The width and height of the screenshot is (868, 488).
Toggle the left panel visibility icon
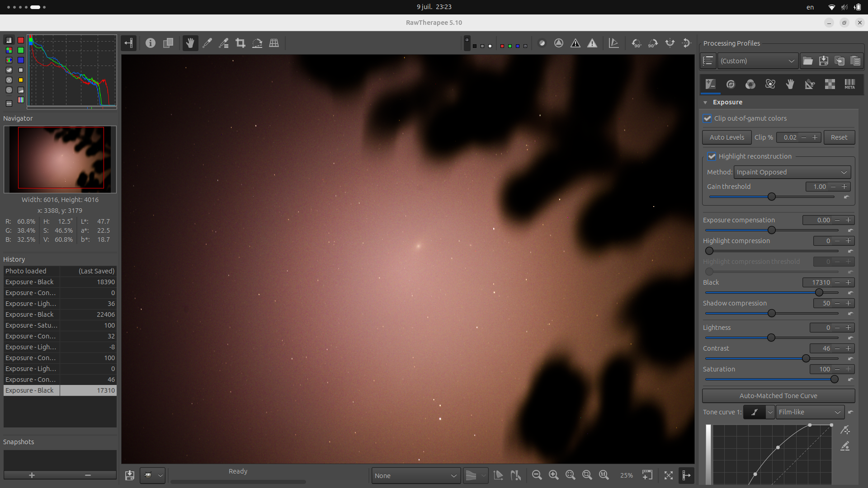point(129,43)
